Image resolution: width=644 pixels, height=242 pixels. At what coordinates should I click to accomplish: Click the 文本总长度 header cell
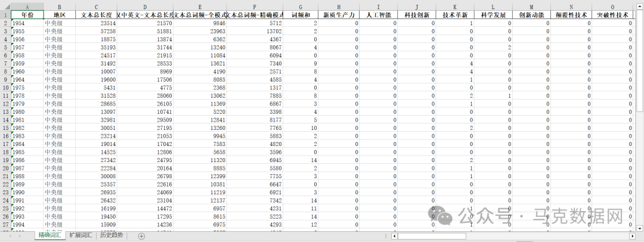click(x=96, y=15)
